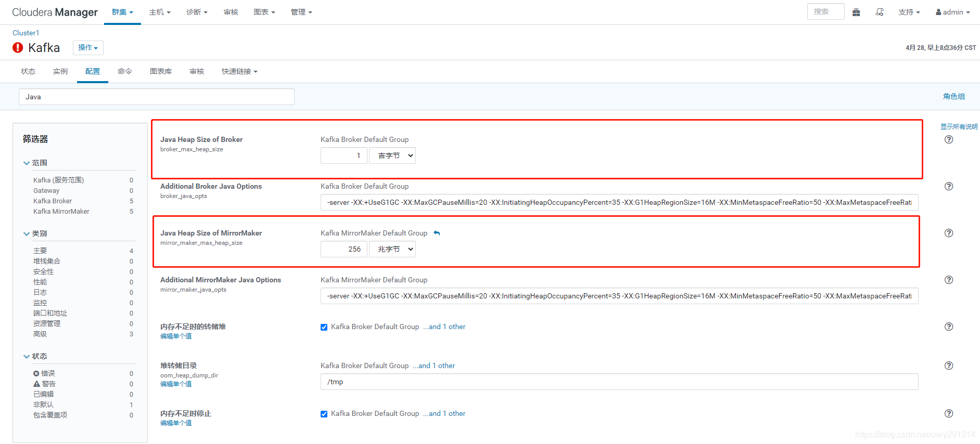Image resolution: width=980 pixels, height=444 pixels.
Task: Edit the Additional MirrorMaker Java Options text field
Action: click(x=619, y=296)
